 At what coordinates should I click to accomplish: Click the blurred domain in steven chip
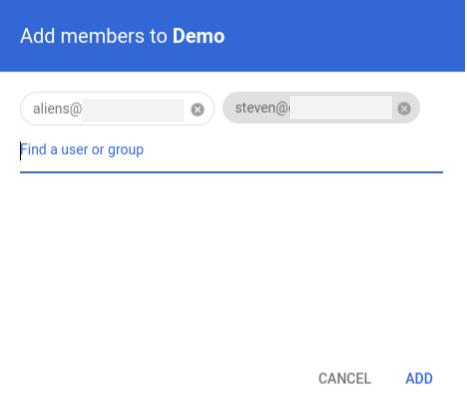[x=341, y=107]
